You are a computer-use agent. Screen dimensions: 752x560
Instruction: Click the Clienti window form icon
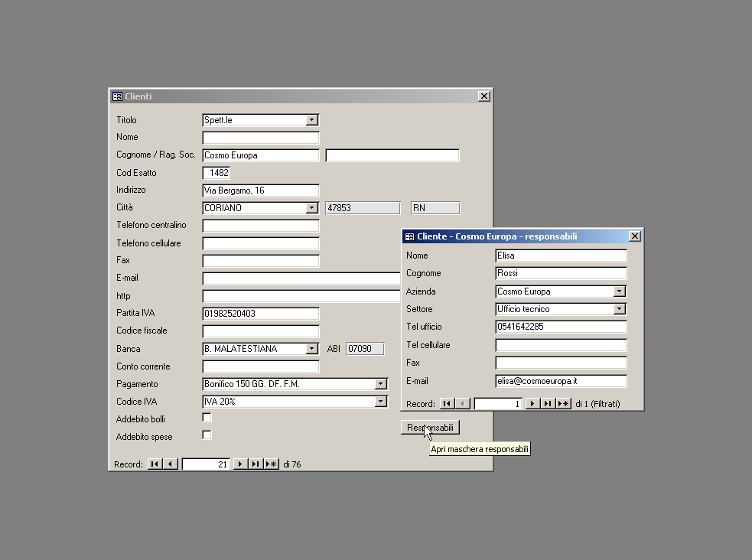[x=117, y=96]
